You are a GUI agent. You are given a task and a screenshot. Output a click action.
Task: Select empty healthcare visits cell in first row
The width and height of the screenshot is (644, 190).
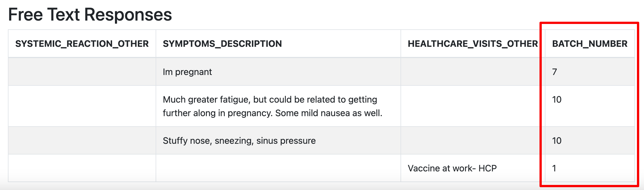[x=473, y=72]
